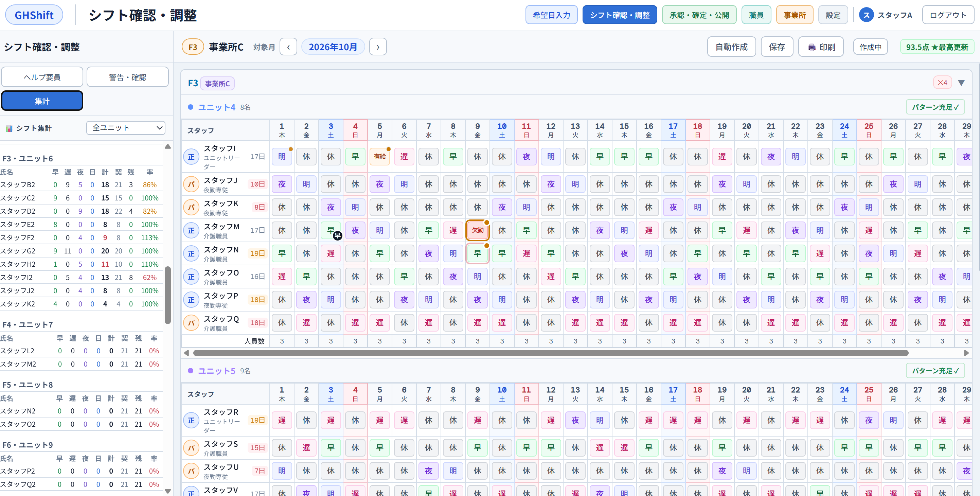Select the 欠勤 cell for スタッフM day 9
The width and height of the screenshot is (980, 496).
[478, 230]
